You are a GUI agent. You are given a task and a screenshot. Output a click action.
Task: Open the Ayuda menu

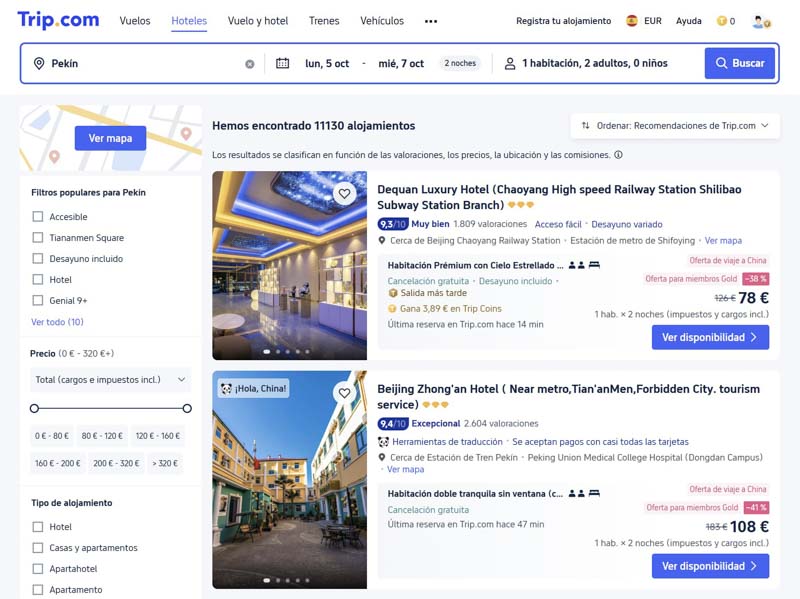tap(689, 21)
